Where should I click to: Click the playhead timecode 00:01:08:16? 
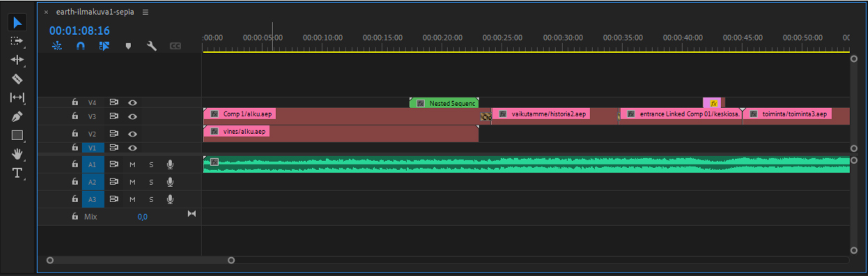(79, 31)
